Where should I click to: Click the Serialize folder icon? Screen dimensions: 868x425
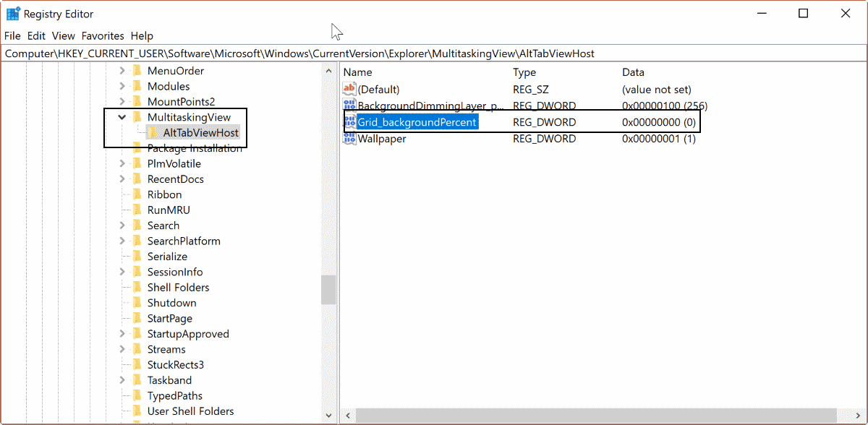[x=137, y=257]
